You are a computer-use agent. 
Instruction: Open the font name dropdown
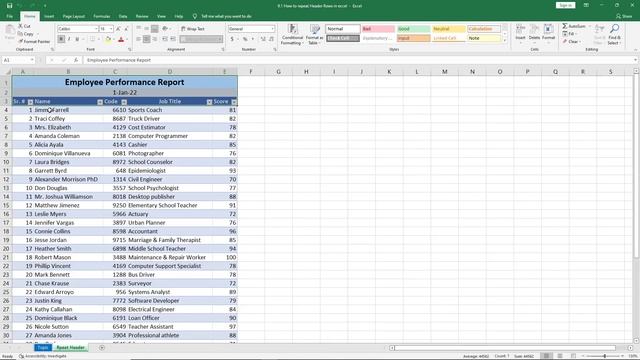[x=96, y=29]
